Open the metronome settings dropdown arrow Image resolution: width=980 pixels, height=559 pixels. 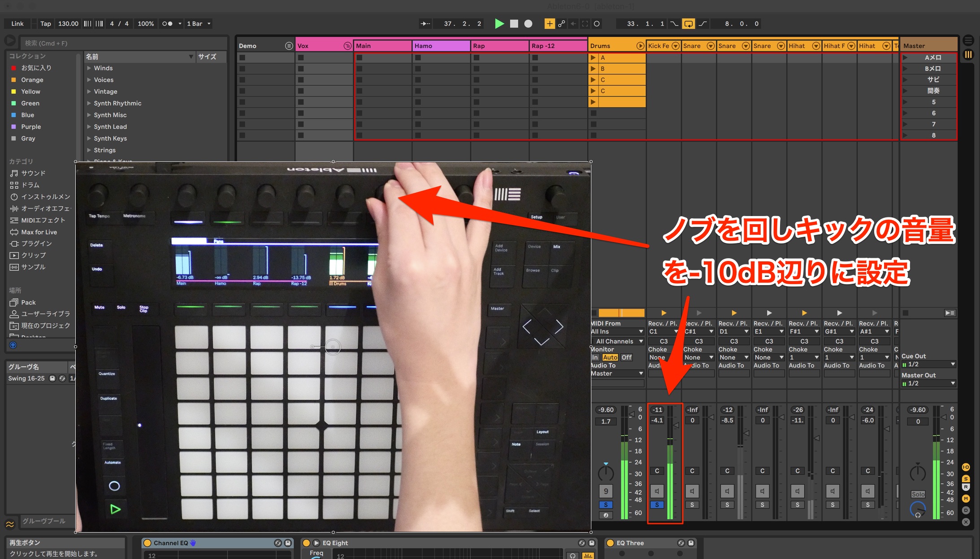pyautogui.click(x=180, y=24)
